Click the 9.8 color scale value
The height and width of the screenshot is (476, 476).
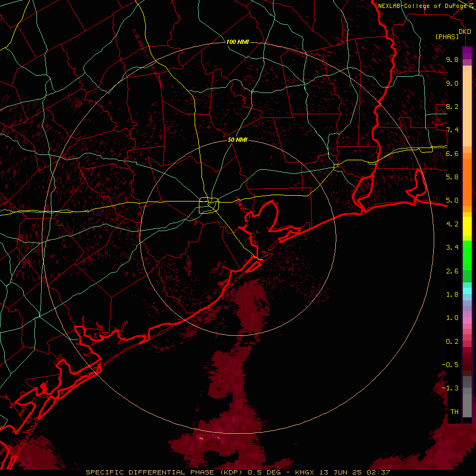coord(452,59)
